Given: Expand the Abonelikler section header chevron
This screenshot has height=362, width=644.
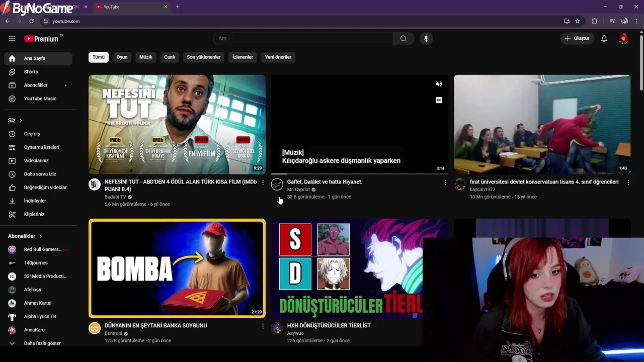Looking at the screenshot, I should coord(40,236).
